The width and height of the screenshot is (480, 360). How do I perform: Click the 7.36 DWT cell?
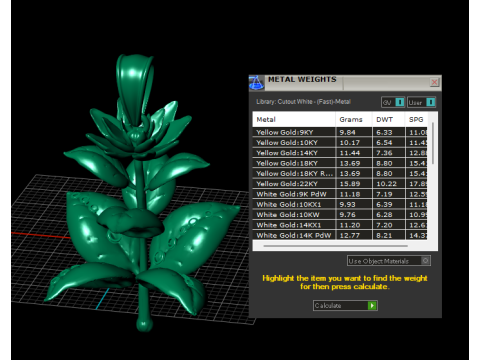click(x=389, y=153)
